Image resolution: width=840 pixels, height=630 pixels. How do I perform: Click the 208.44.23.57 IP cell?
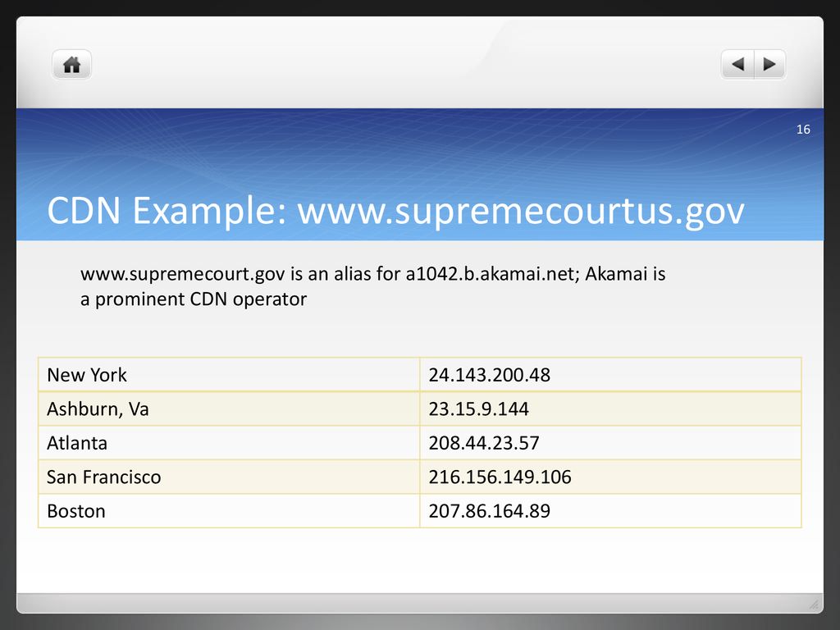tap(610, 442)
